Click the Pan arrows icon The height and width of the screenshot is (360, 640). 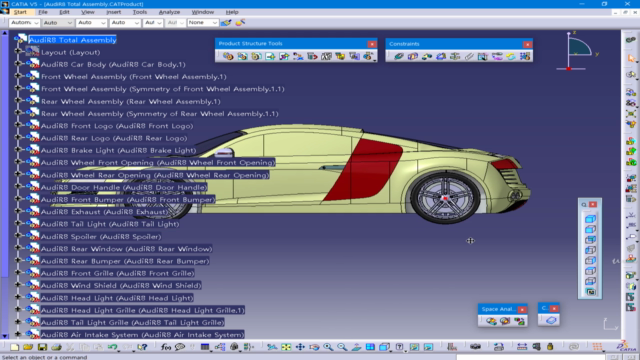pyautogui.click(x=300, y=347)
